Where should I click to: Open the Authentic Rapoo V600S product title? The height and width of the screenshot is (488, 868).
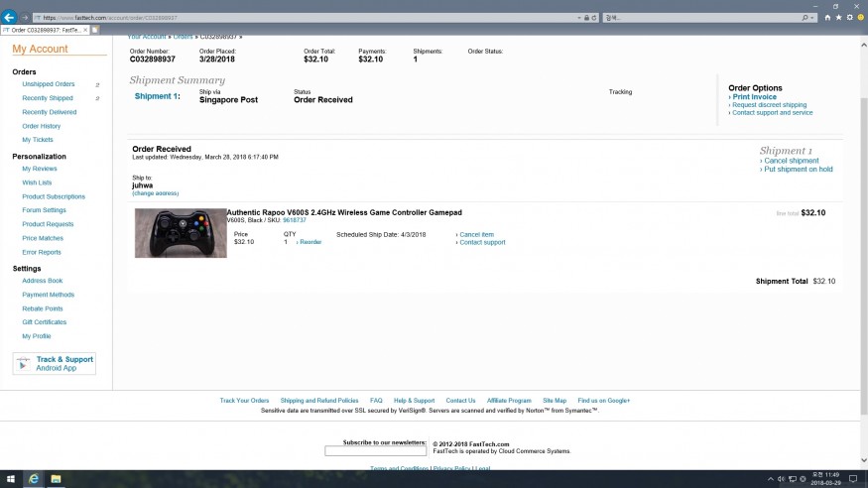pyautogui.click(x=344, y=212)
